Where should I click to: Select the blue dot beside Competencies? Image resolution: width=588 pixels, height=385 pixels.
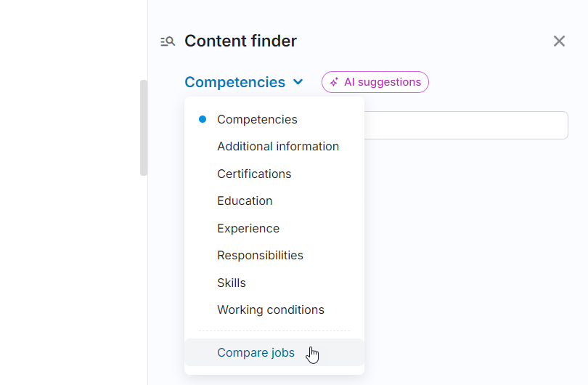203,119
